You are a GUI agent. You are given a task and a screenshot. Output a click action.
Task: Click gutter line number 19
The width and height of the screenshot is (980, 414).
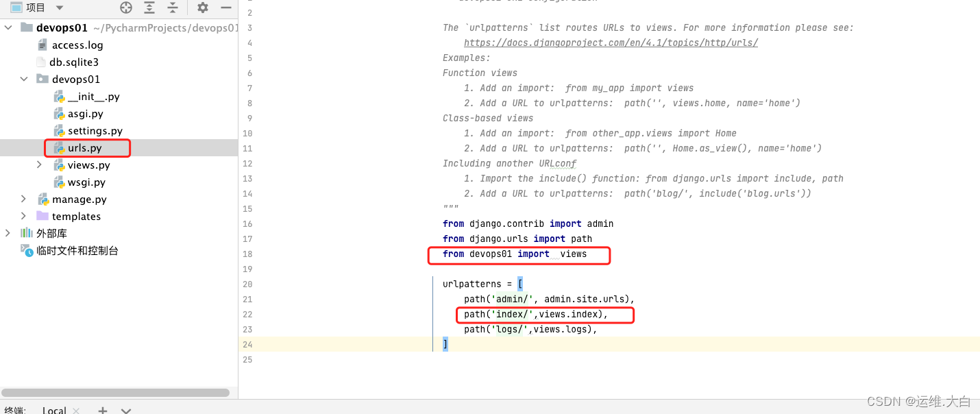pyautogui.click(x=247, y=269)
